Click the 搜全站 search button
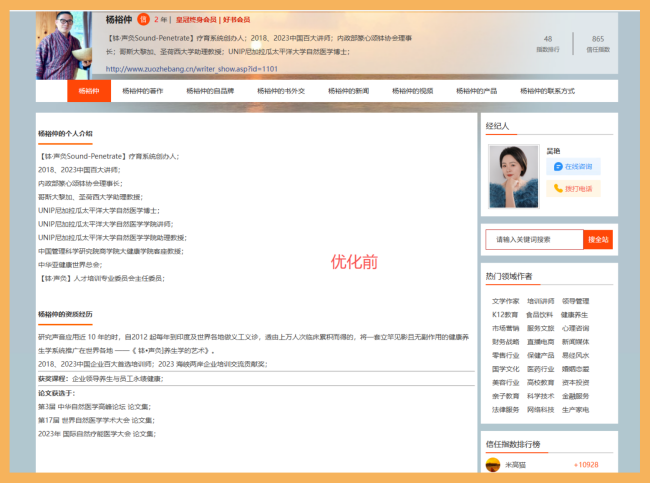The width and height of the screenshot is (650, 483). click(x=598, y=240)
